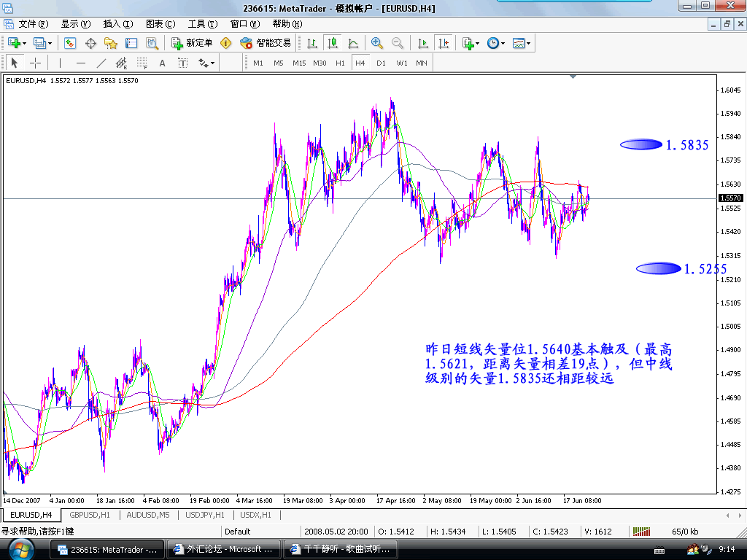Screen dimensions: 747x560
Task: Toggle the Chart Shift button
Action: [444, 43]
